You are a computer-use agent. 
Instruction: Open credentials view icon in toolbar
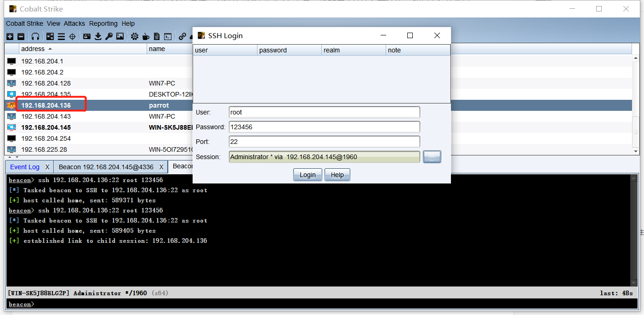[x=87, y=36]
